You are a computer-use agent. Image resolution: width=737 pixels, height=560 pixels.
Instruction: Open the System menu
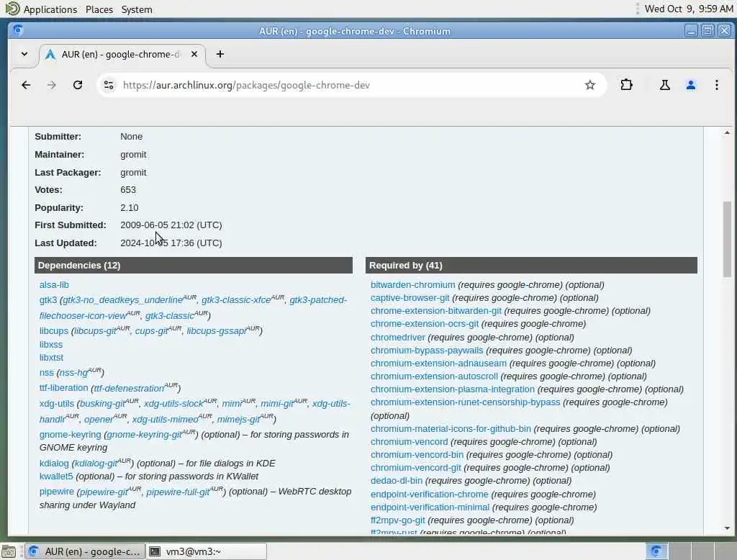tap(137, 9)
